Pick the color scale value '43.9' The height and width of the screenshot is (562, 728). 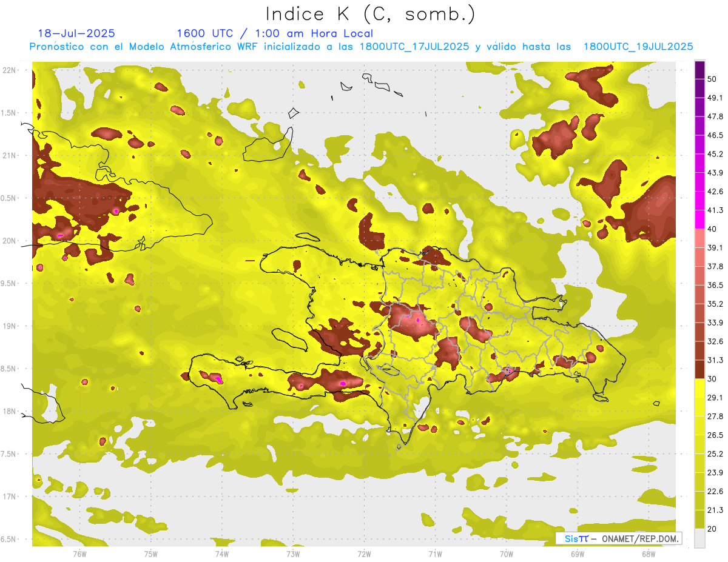pos(715,173)
